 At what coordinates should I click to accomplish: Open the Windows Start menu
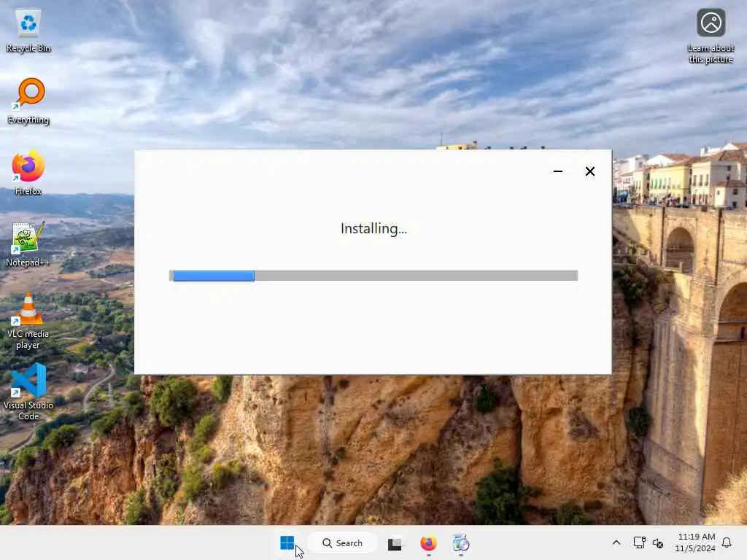(287, 542)
